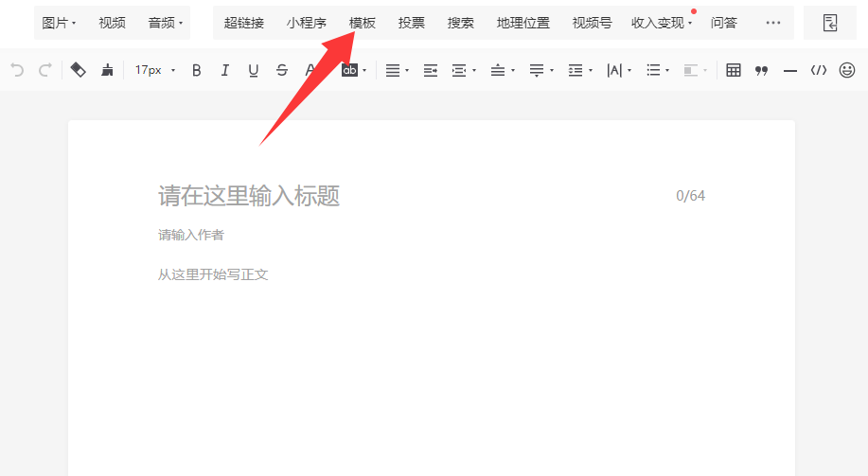This screenshot has width=868, height=476.
Task: Open the 模板 template option
Action: coord(362,23)
